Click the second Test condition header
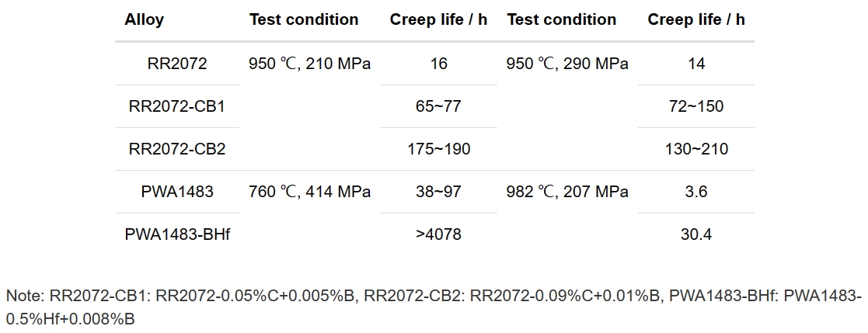 point(561,20)
